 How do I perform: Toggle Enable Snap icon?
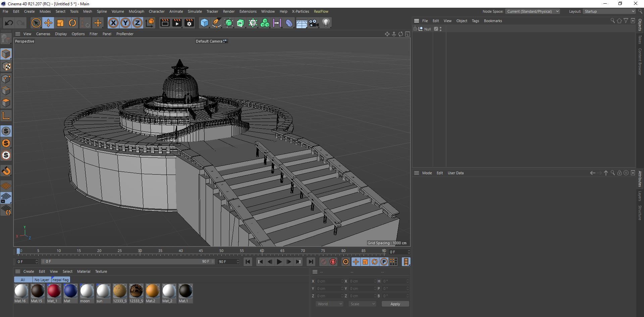point(6,131)
